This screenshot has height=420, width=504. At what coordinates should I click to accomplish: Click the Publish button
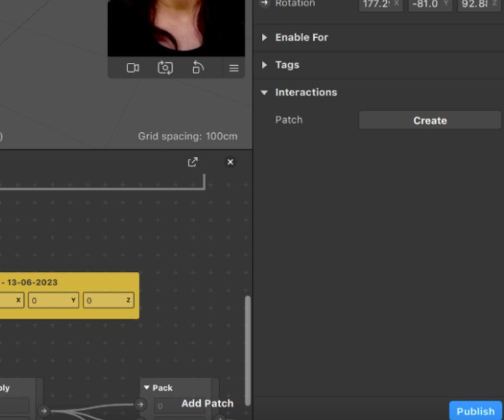476,411
